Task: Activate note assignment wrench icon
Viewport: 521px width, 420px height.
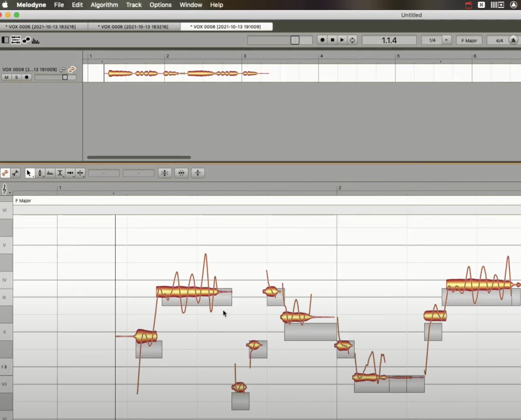Action: [x=15, y=173]
